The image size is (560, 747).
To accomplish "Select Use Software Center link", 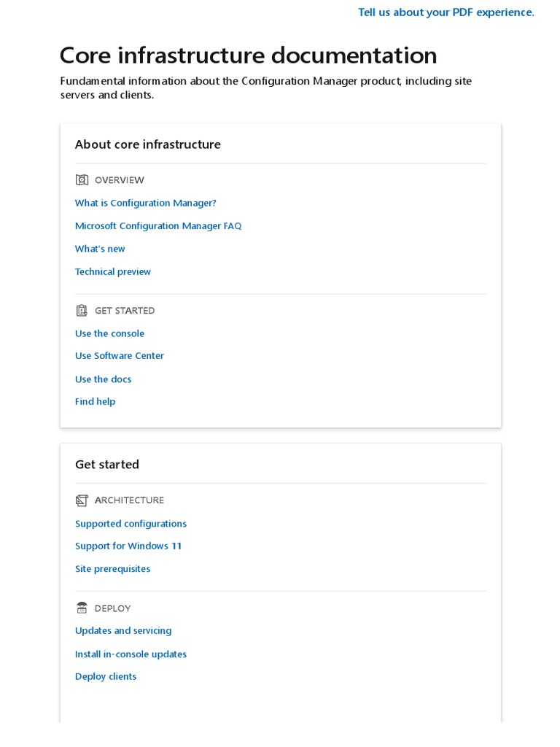I will click(x=120, y=356).
